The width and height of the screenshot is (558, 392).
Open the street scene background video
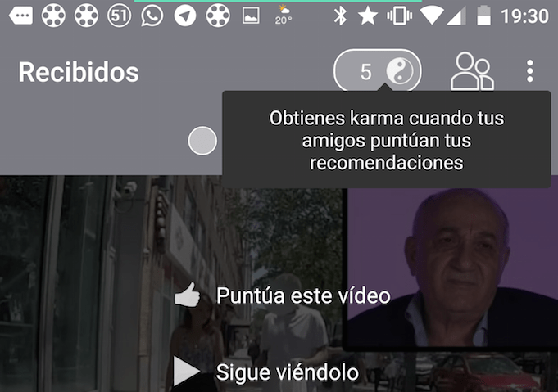pyautogui.click(x=170, y=284)
